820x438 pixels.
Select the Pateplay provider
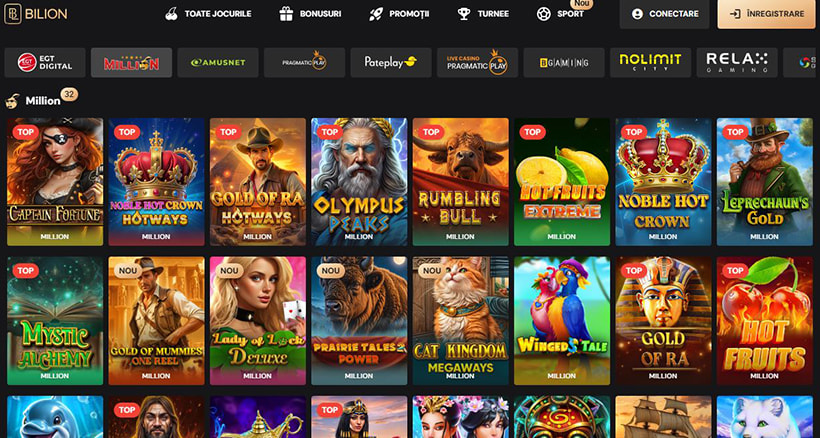point(391,63)
